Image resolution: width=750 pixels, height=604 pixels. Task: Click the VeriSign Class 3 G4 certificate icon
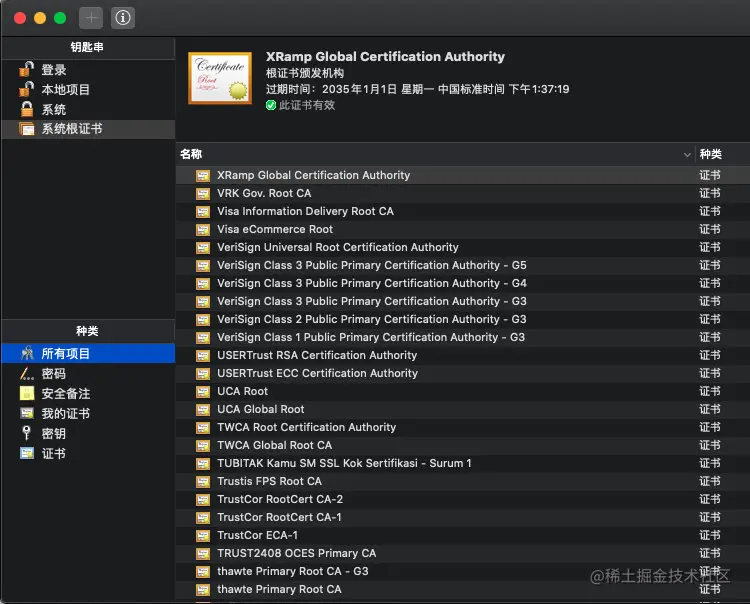(x=203, y=284)
